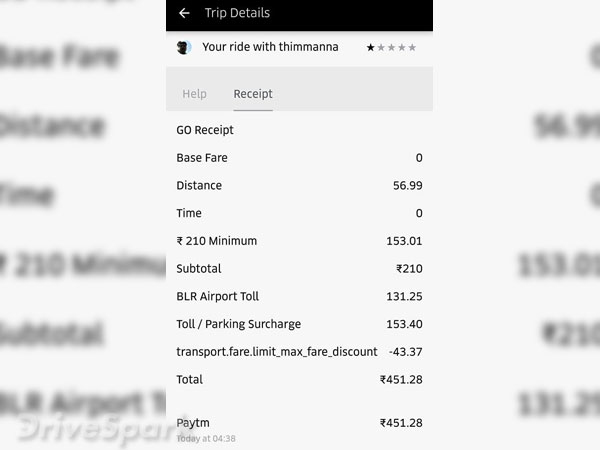Tap the Distance fare row
Viewport: 600px width, 450px height.
click(x=299, y=186)
